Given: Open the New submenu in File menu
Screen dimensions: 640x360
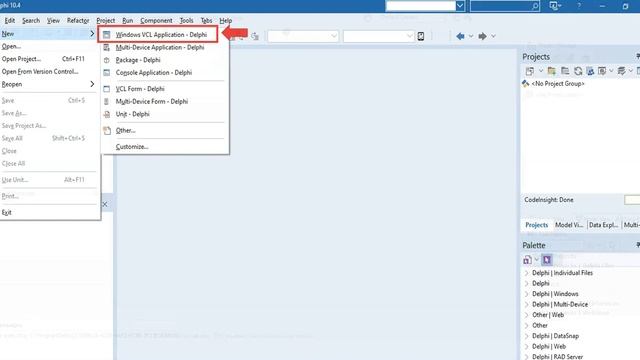Looking at the screenshot, I should coord(48,34).
